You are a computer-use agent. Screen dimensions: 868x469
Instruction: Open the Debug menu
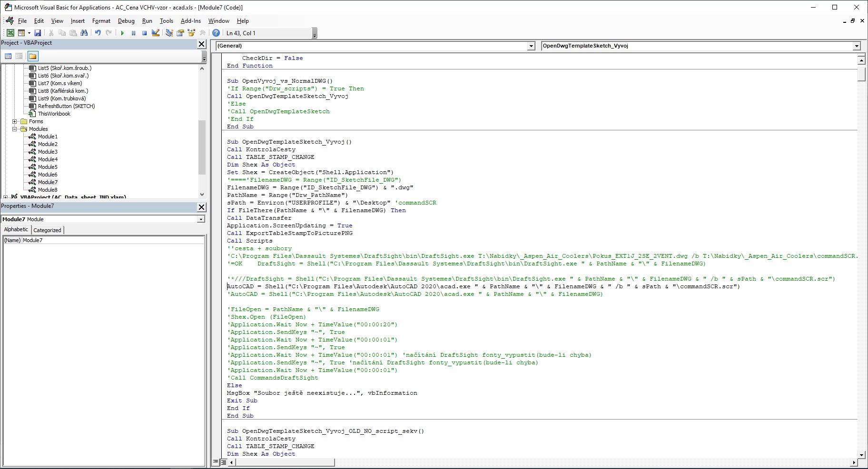(x=126, y=21)
